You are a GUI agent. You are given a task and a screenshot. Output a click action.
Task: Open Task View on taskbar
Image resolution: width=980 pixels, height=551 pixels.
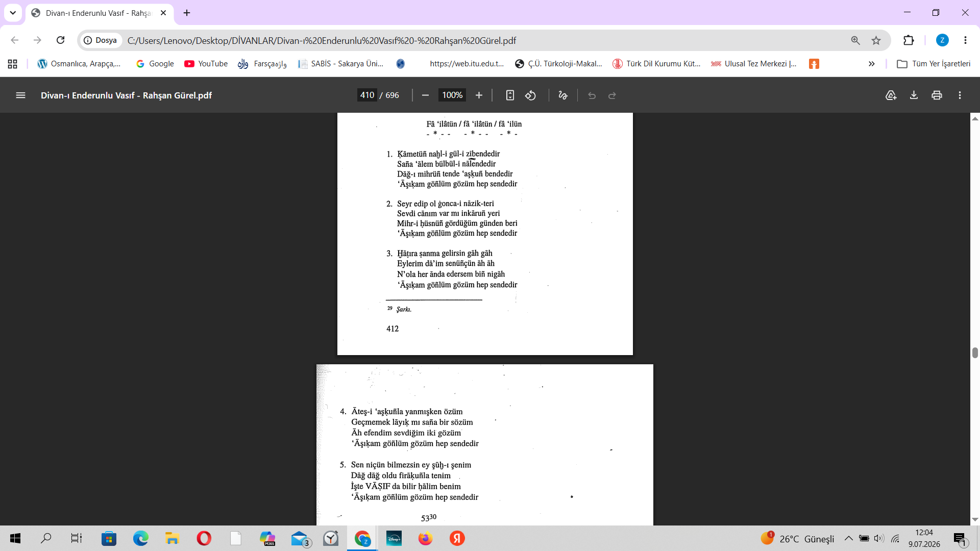tap(77, 538)
